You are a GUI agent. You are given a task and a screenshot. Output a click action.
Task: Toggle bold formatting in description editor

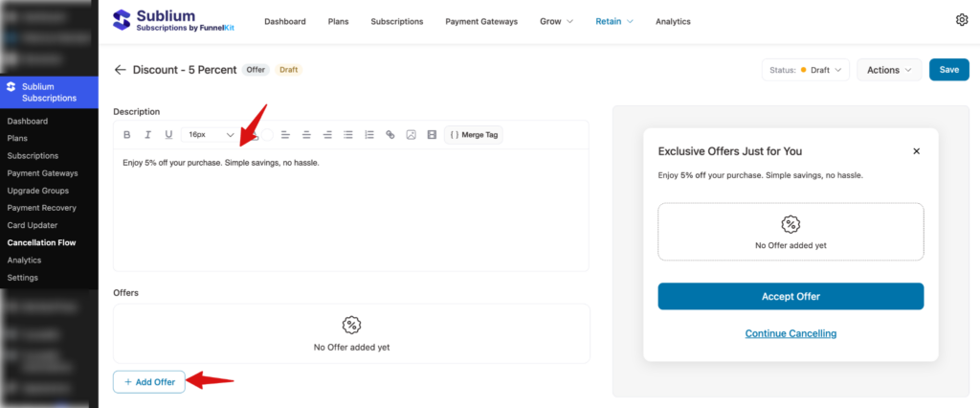tap(125, 135)
